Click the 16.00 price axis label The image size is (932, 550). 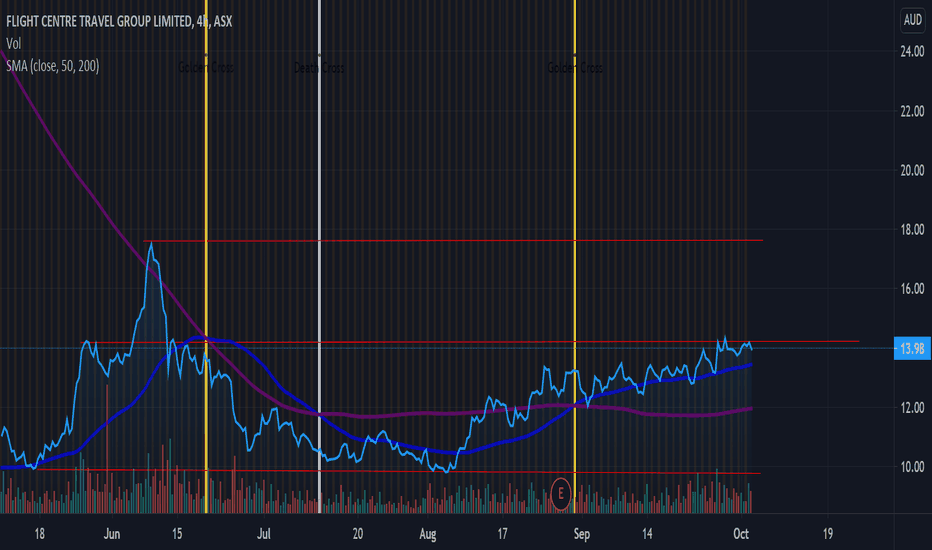click(x=912, y=289)
